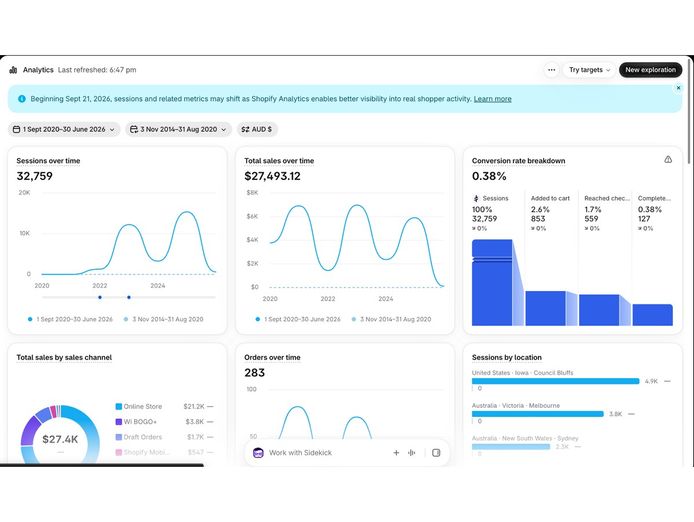Open the 1 Sept 2020–30 June 2026 date picker
The image size is (694, 522).
pyautogui.click(x=64, y=129)
